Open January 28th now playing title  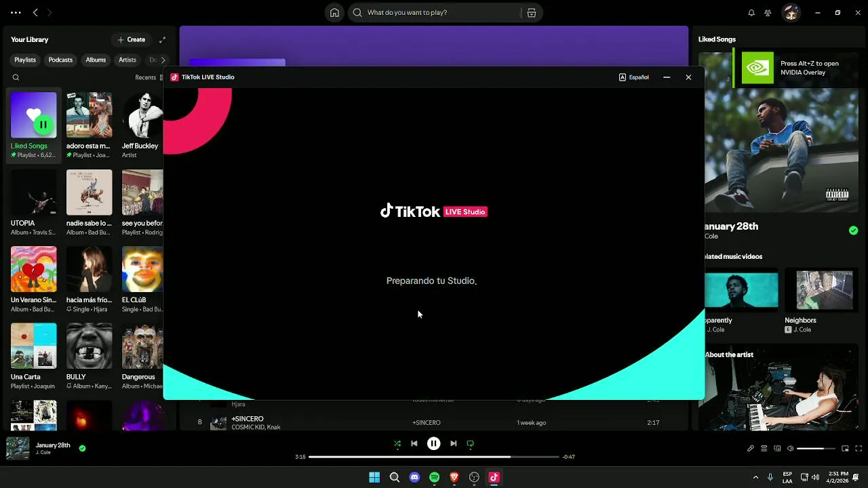tap(53, 445)
